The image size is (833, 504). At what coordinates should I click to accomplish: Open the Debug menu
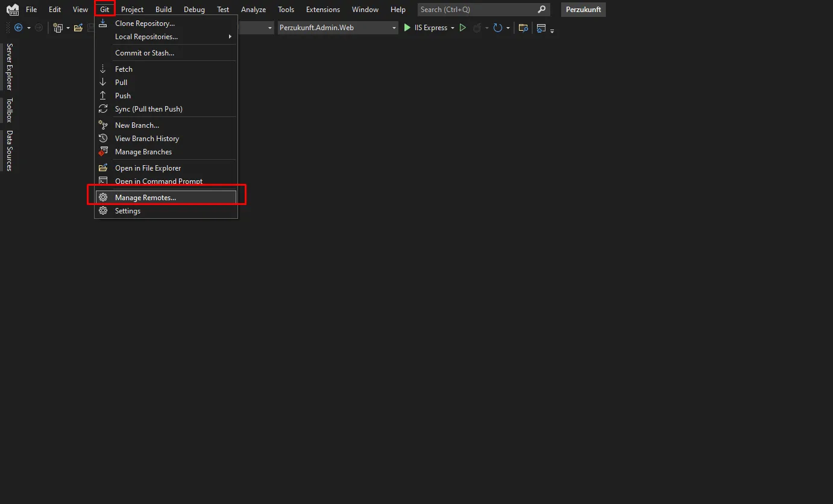coord(194,10)
